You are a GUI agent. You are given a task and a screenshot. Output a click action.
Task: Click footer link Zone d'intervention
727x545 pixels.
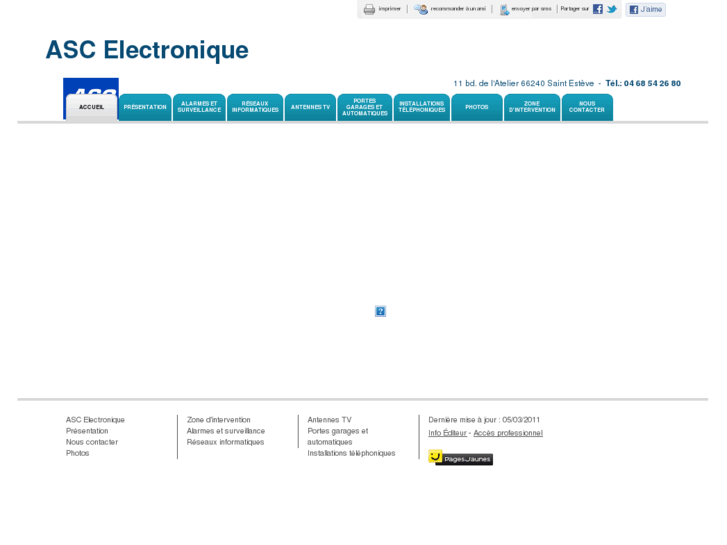click(218, 420)
